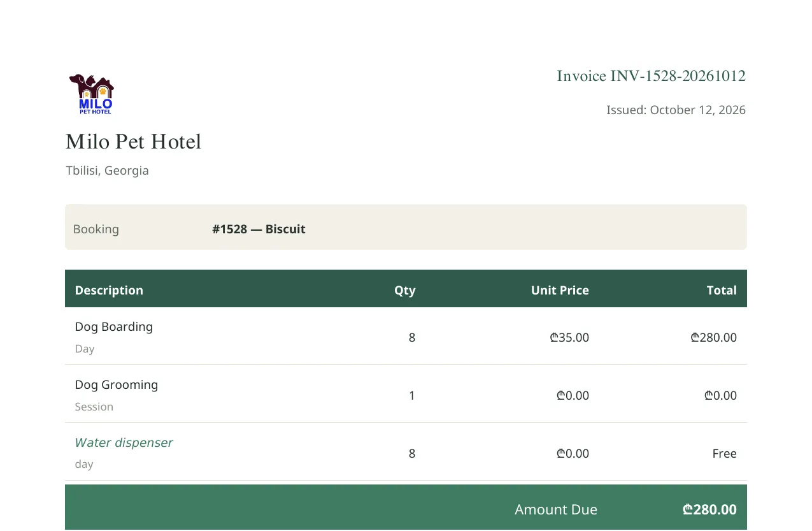Click the 'Total' column header

point(722,290)
